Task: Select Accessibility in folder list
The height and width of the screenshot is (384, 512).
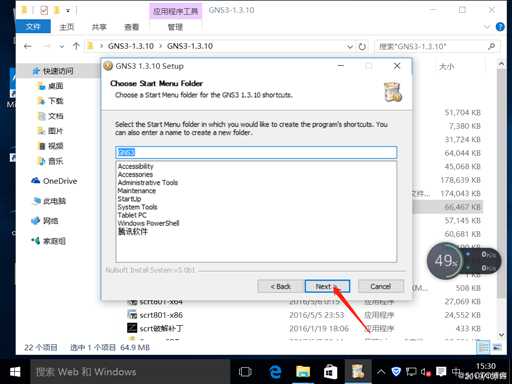Action: [135, 166]
